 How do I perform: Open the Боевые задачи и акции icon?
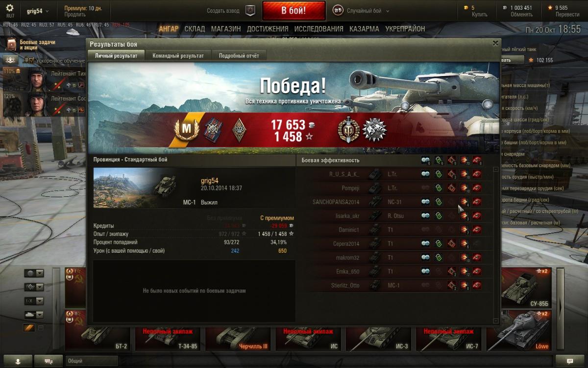(x=11, y=45)
